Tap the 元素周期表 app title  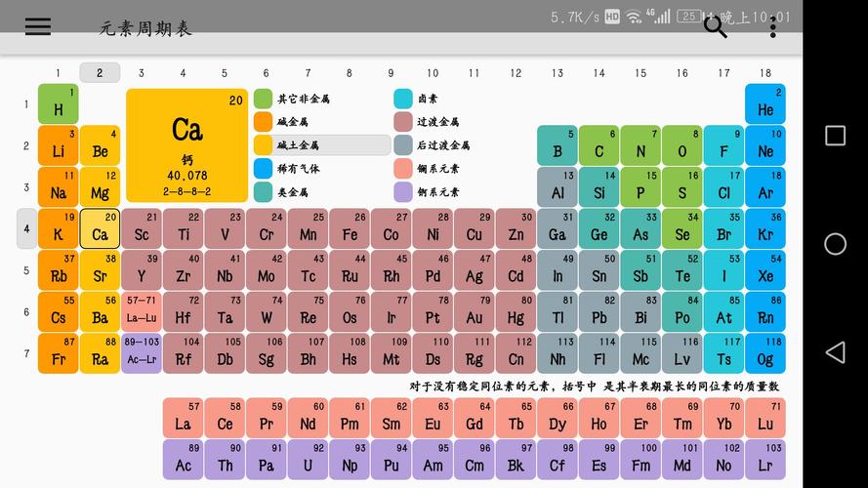point(145,28)
